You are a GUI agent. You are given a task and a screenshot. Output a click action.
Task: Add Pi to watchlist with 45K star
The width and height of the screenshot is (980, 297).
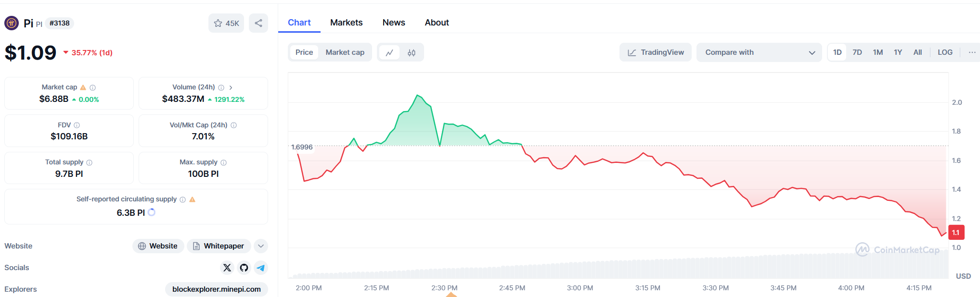point(226,23)
